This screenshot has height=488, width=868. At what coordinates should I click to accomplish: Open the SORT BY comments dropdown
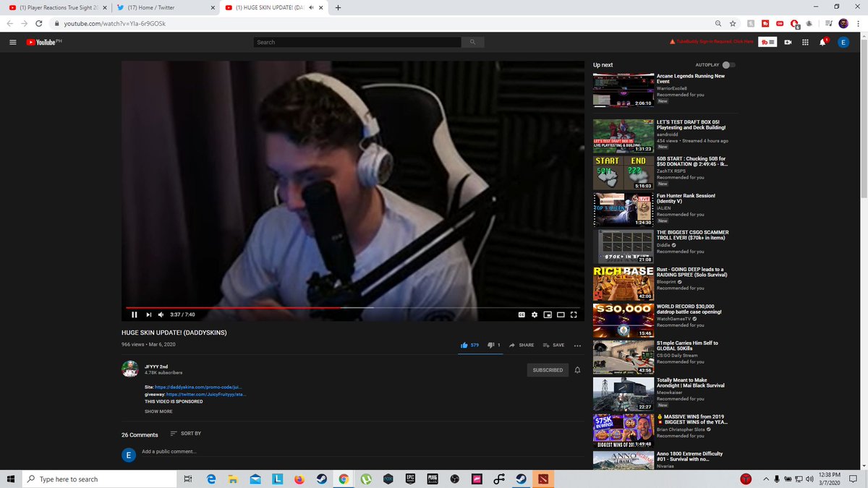[186, 433]
